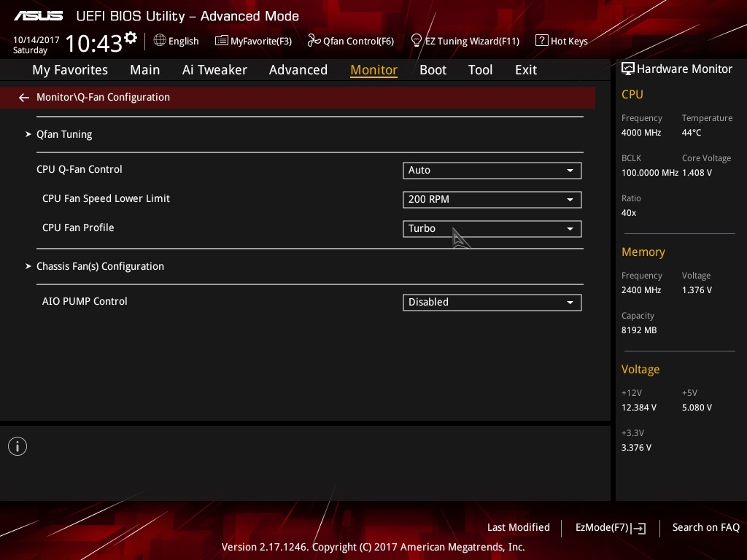Click Search on FAQ link
The width and height of the screenshot is (747, 560).
(x=705, y=528)
